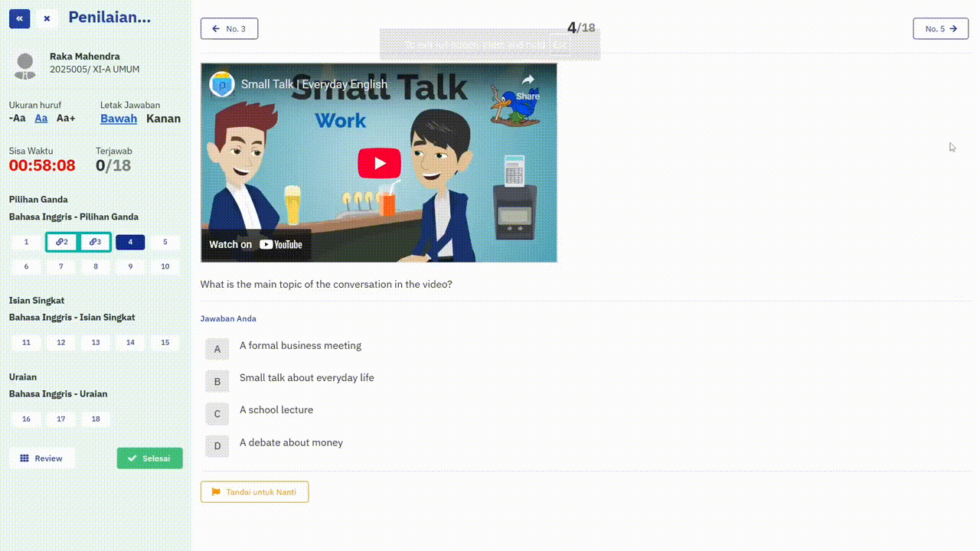Click the Share arrow on the video
The image size is (980, 551).
(528, 86)
